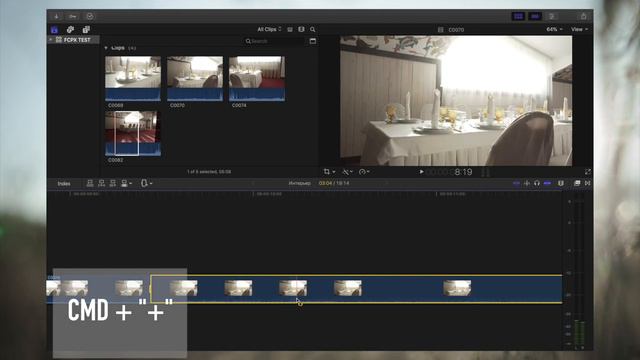Toggle the Inspector panel visibility button
Viewport: 640px width, 360px height.
coord(551,16)
